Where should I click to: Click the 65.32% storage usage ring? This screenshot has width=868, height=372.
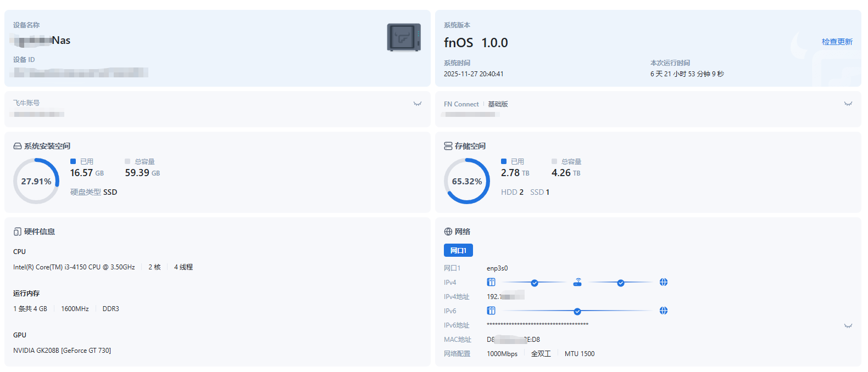click(467, 181)
